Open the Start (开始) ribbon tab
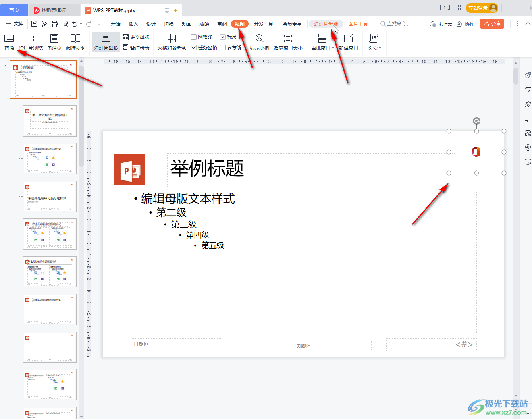 [116, 24]
